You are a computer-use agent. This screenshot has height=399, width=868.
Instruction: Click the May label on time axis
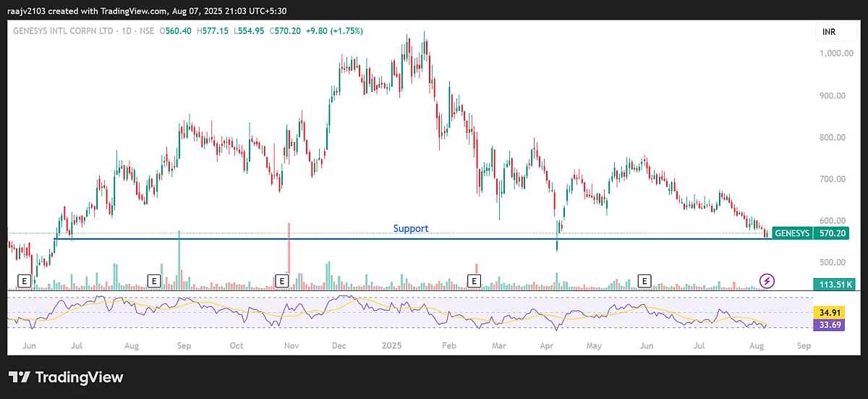point(595,346)
